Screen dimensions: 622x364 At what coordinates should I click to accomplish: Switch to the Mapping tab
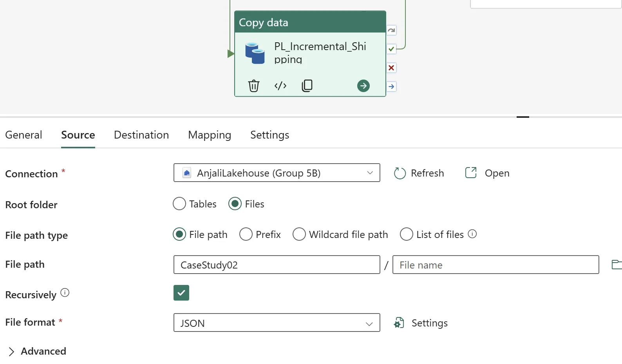click(x=210, y=135)
